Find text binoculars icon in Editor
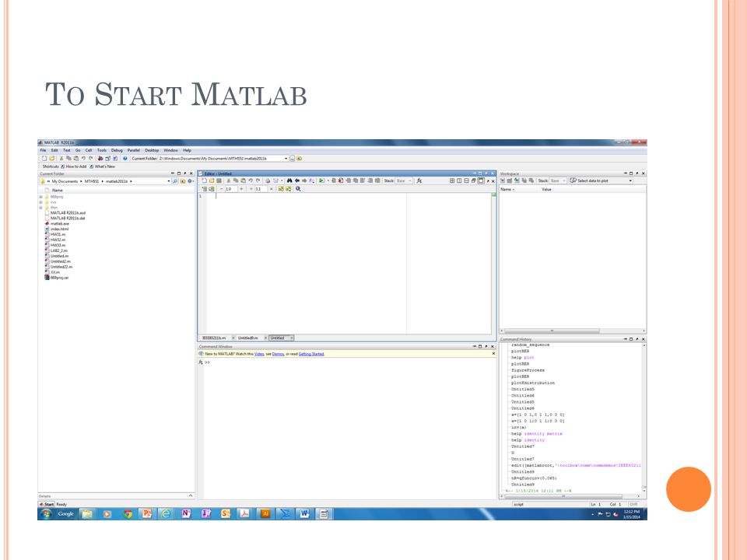Image resolution: width=747 pixels, height=560 pixels. tap(289, 180)
